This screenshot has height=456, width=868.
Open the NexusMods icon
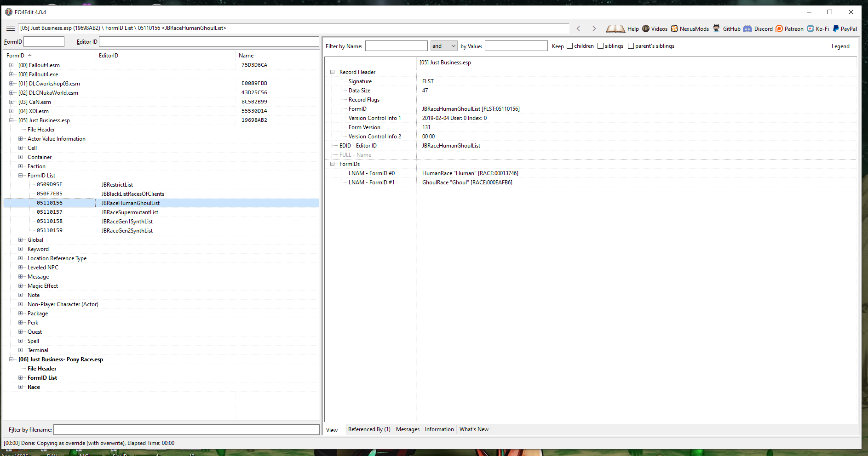674,28
